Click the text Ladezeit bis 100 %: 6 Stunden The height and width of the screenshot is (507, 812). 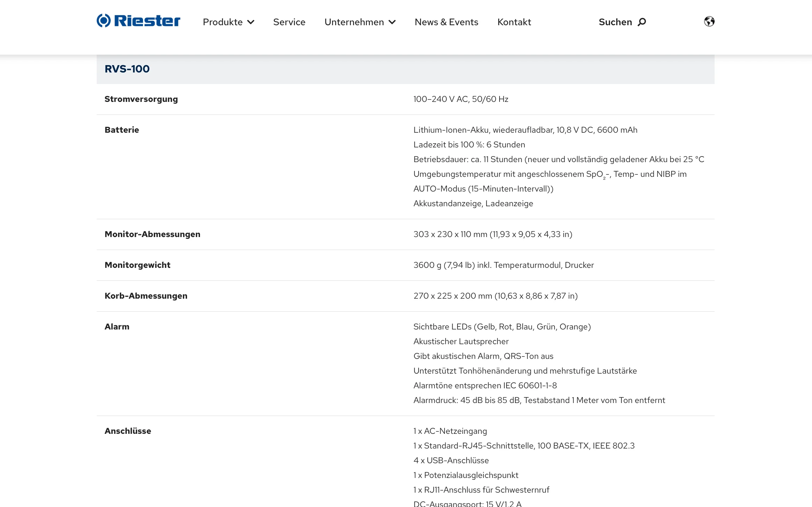point(469,145)
